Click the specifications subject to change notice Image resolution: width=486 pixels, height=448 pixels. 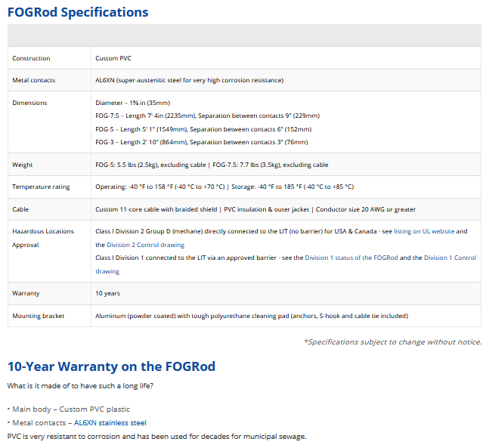[392, 342]
